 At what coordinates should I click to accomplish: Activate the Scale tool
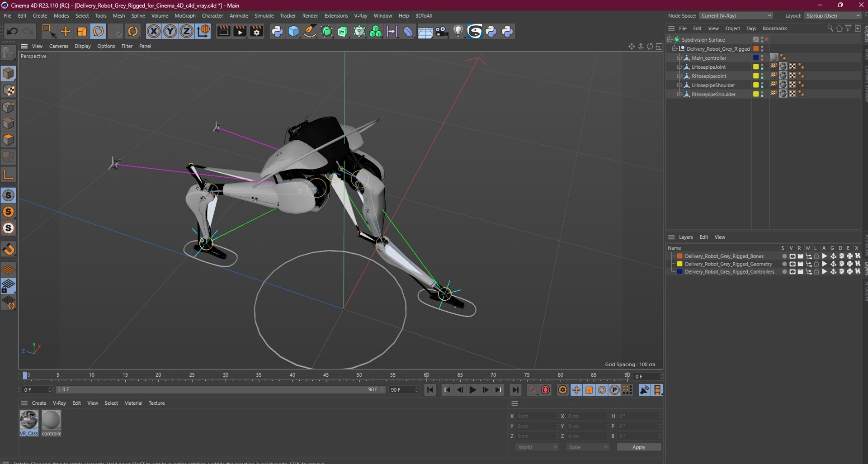[x=82, y=31]
